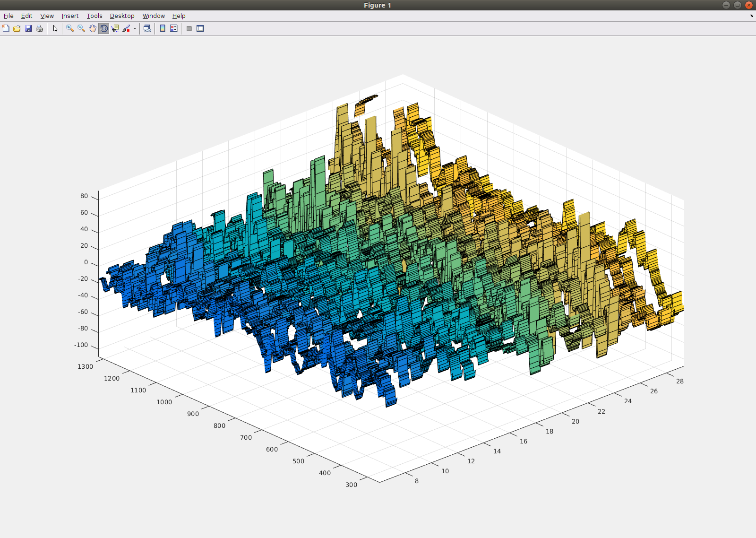Click the dock figure arrow at menu bar right
This screenshot has width=756, height=538.
[x=751, y=16]
